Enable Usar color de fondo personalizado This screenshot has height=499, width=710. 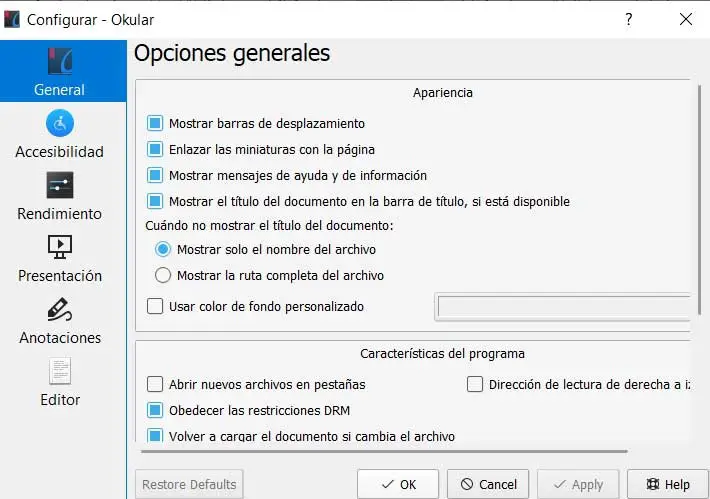pos(155,306)
